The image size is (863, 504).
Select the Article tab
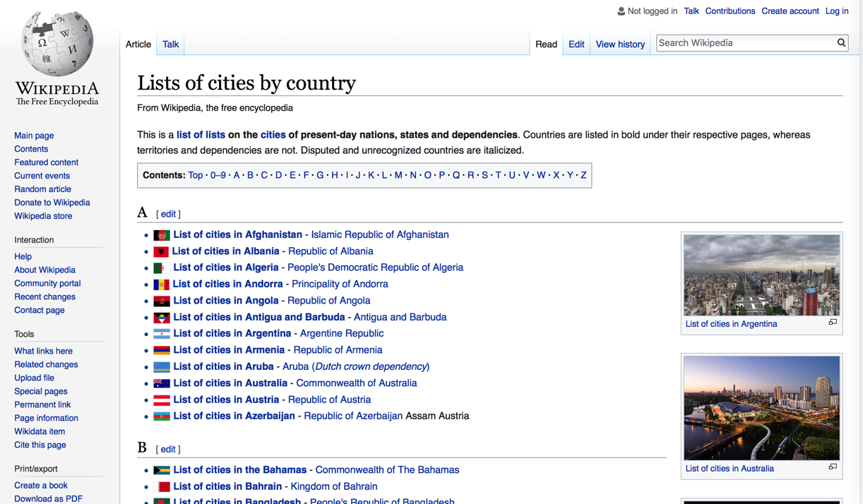138,44
